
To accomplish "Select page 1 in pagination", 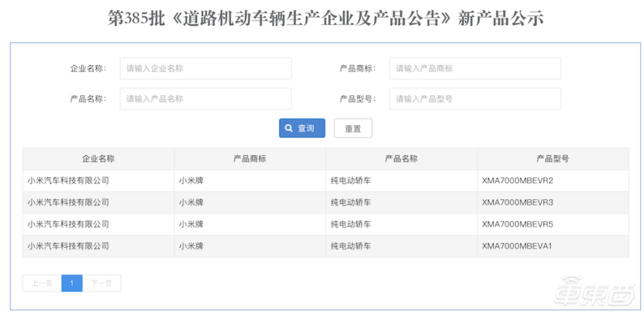I will [x=72, y=283].
